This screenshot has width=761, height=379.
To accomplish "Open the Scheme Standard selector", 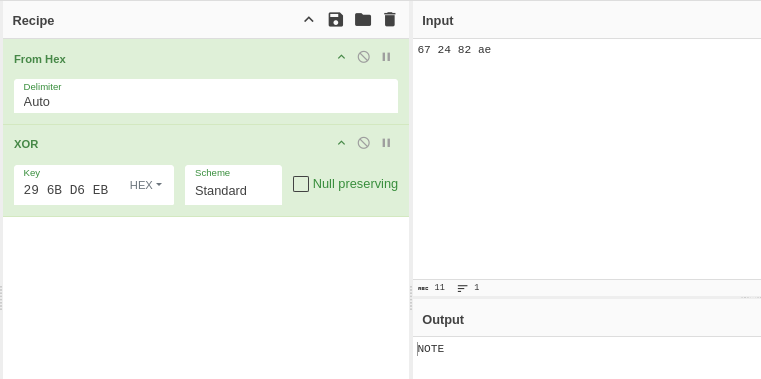I will coord(233,185).
